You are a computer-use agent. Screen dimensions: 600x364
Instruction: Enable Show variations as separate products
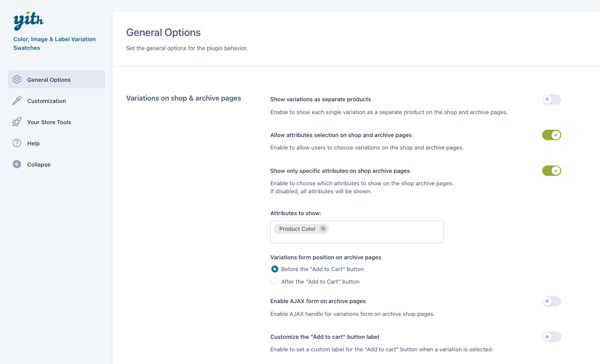click(x=551, y=100)
